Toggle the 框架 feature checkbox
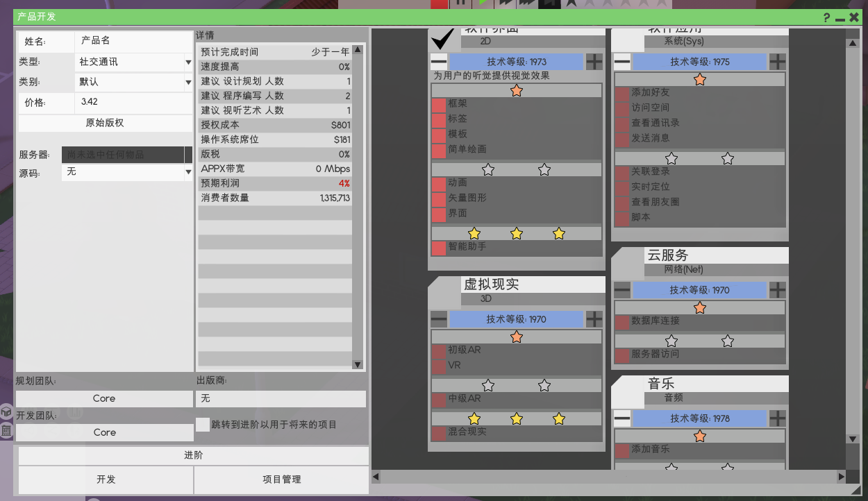The height and width of the screenshot is (501, 868). [439, 103]
